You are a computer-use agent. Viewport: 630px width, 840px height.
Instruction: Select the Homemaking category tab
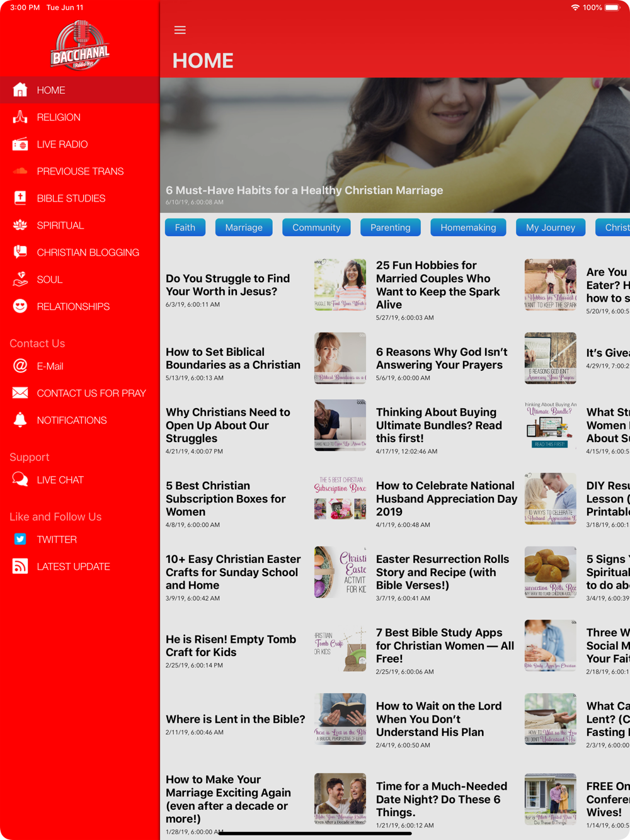(x=468, y=227)
